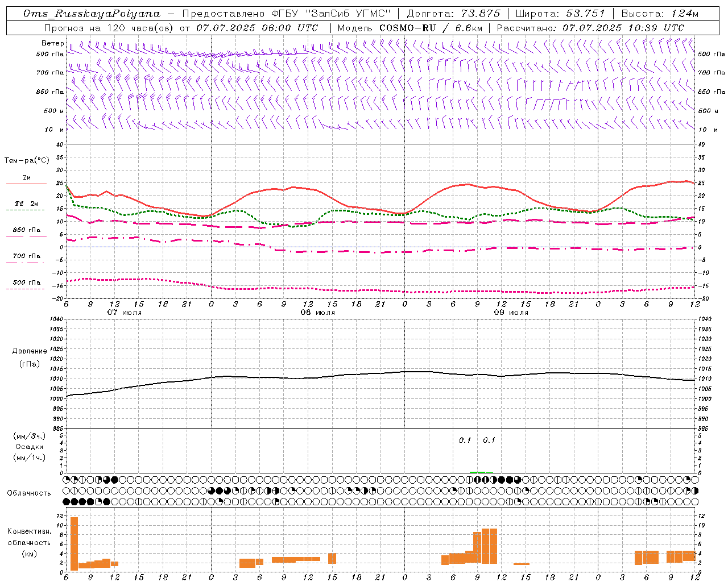
Task: Click the Модель COSMO-RU / 6.6км label
Action: tap(409, 28)
